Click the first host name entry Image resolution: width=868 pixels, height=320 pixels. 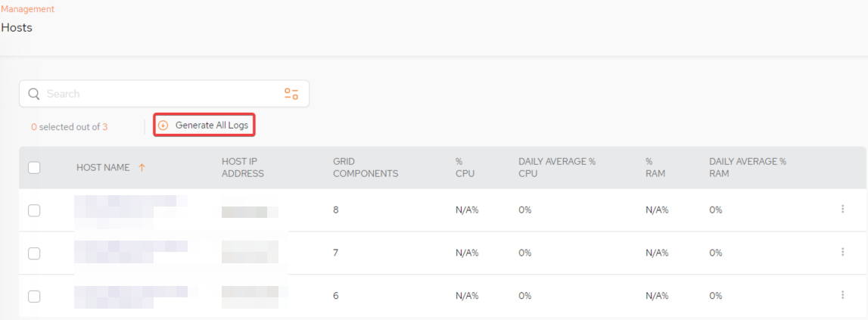(129, 210)
